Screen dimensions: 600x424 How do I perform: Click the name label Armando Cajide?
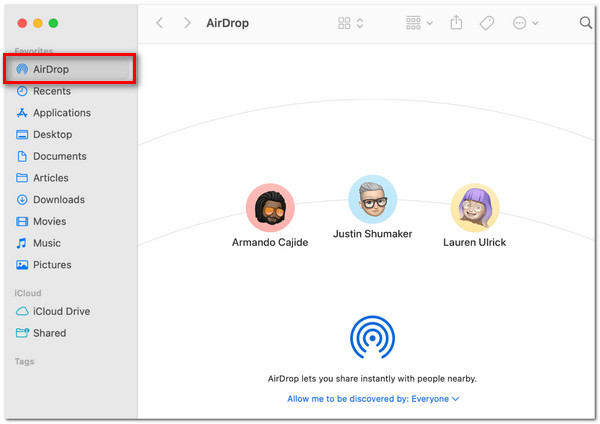click(x=270, y=242)
